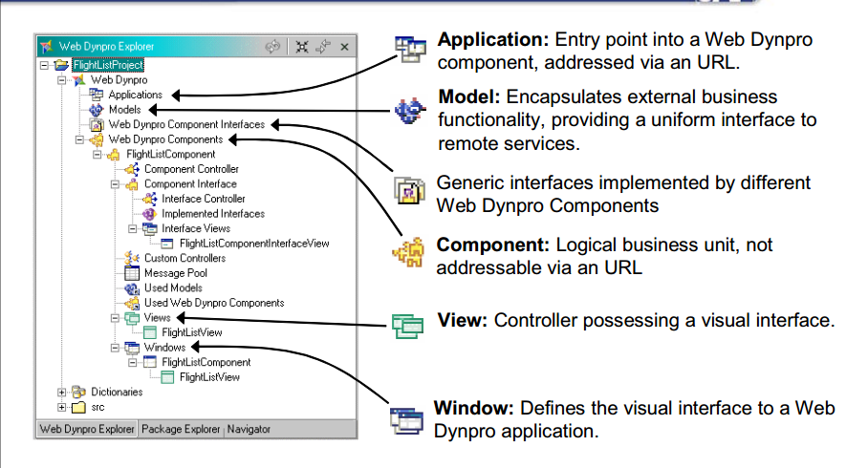Select the Component Controller label
868x468 pixels.
(191, 169)
